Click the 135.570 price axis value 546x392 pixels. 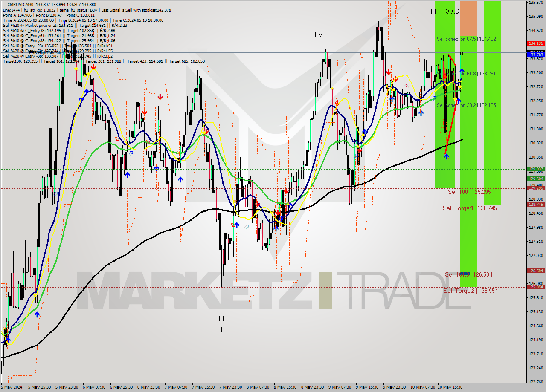coord(536,3)
